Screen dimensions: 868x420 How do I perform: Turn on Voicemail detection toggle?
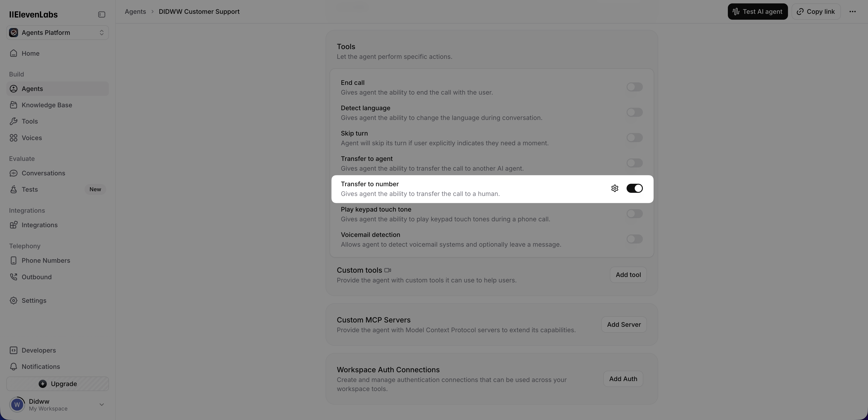tap(634, 239)
